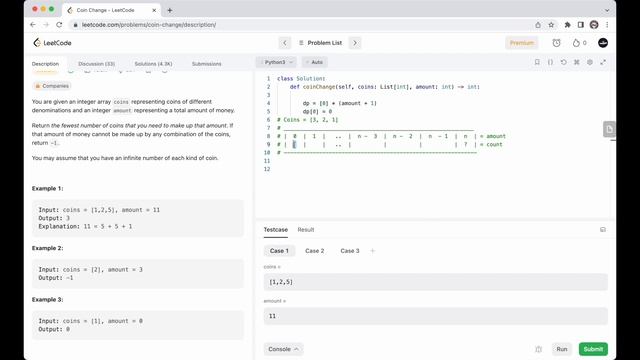The width and height of the screenshot is (640, 360).
Task: Click the icon right of the Result tab
Action: coord(603,230)
